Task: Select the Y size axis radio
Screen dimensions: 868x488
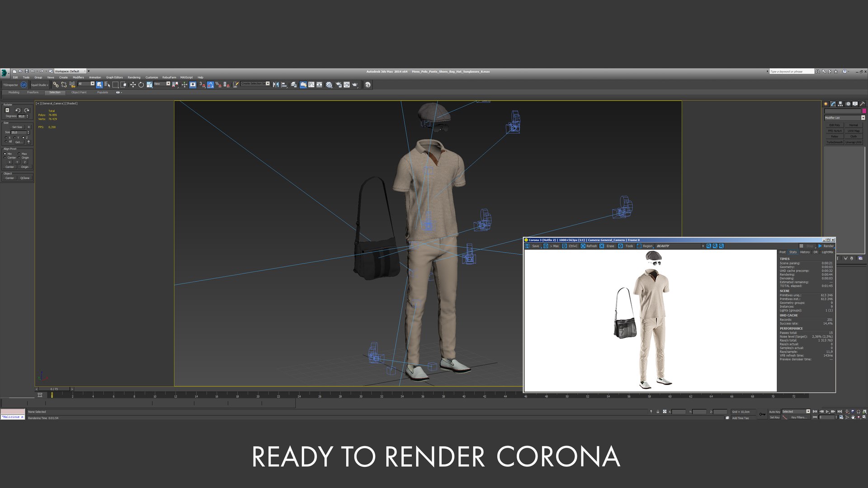Action: point(14,137)
